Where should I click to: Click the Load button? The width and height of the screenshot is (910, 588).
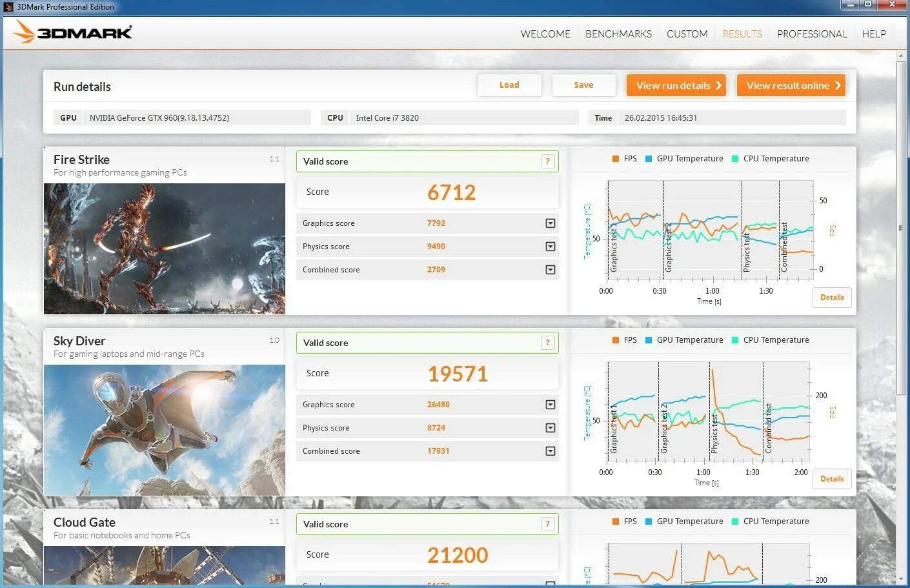[x=509, y=85]
